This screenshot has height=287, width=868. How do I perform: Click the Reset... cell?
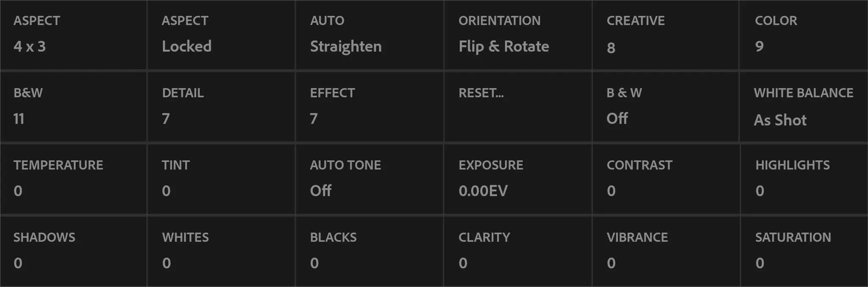point(518,107)
